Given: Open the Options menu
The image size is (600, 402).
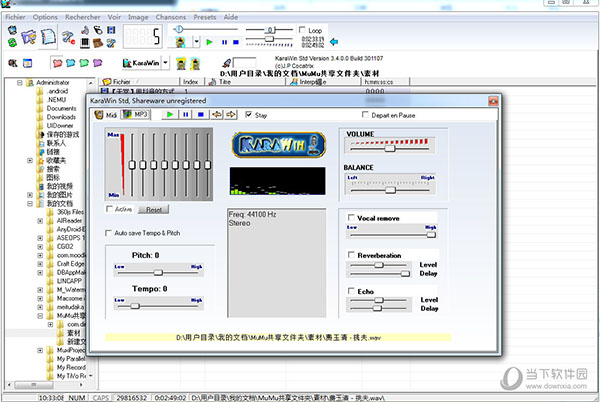Looking at the screenshot, I should pyautogui.click(x=45, y=17).
